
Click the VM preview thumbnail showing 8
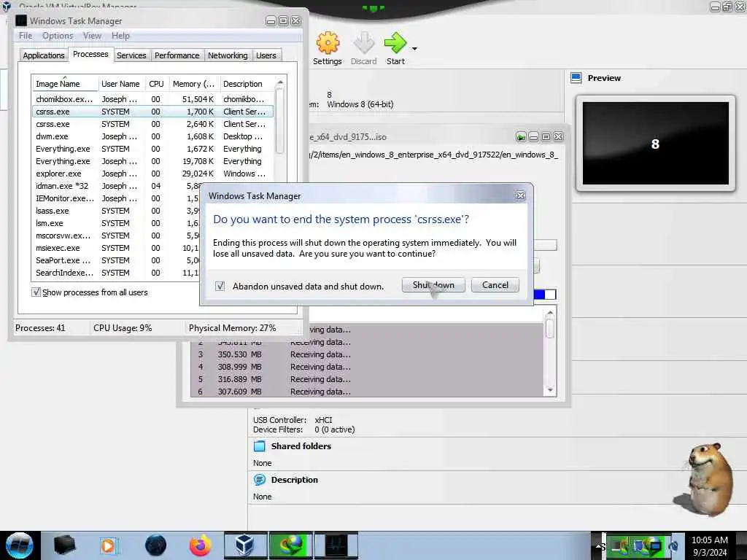[656, 143]
